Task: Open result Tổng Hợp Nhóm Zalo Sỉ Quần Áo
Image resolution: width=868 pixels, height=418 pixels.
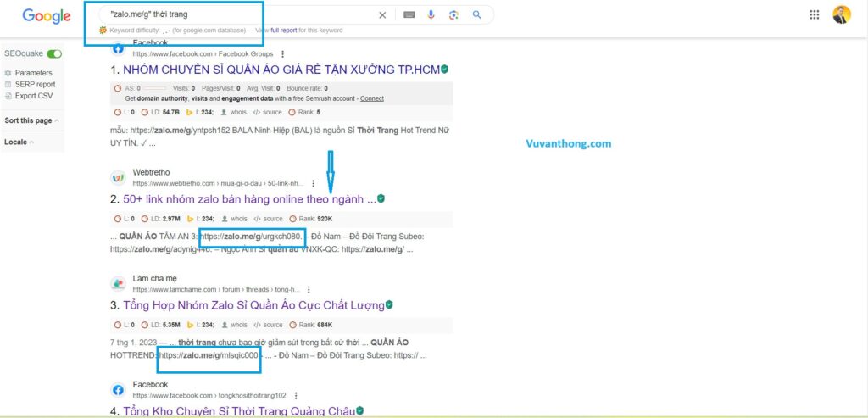Action: (253, 305)
